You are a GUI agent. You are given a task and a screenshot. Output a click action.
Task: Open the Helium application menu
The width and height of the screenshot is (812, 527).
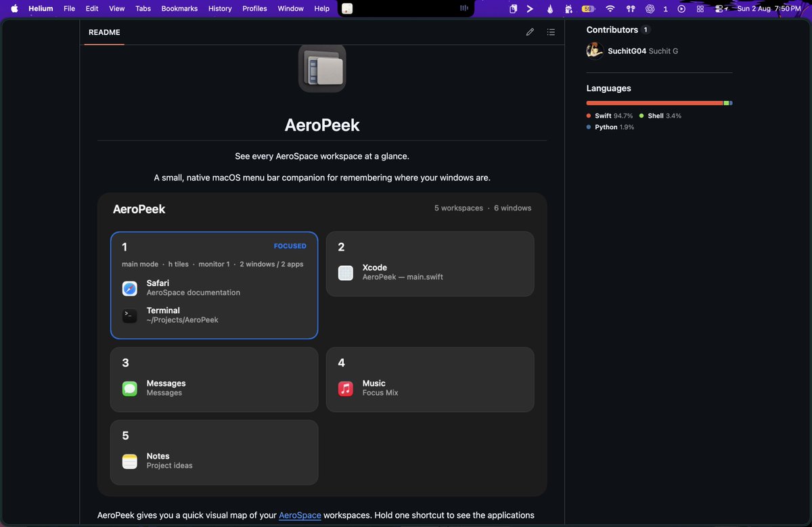(x=41, y=9)
